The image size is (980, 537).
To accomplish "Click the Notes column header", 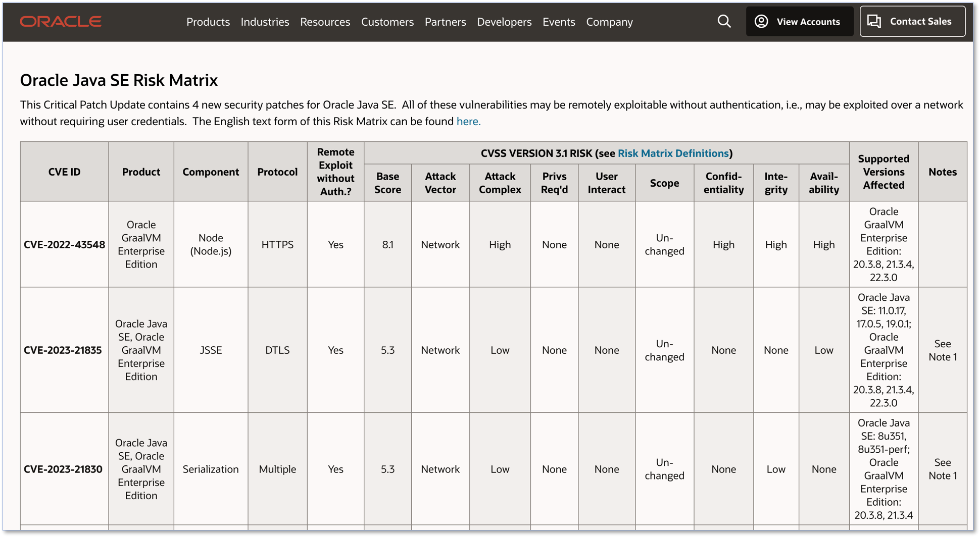I will point(943,172).
